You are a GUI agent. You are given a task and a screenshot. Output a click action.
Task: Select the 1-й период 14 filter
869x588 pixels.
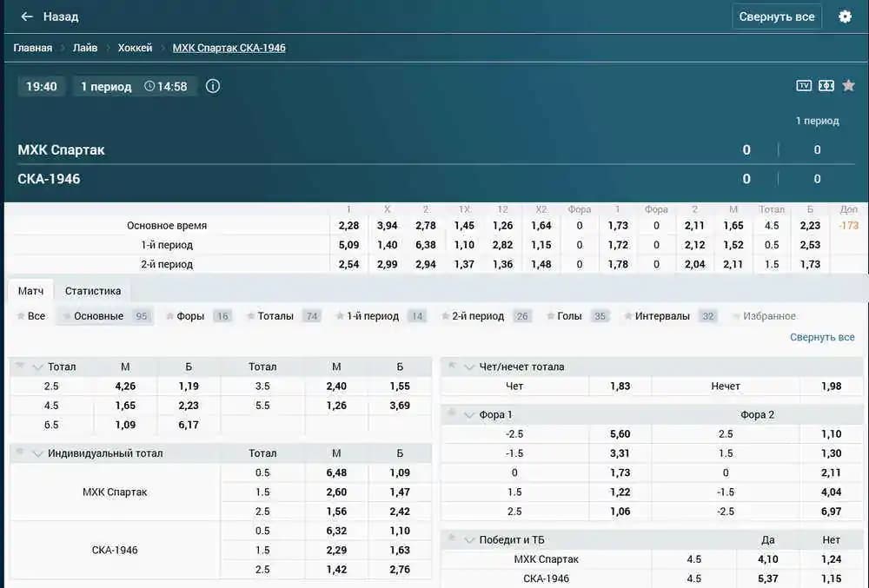point(381,316)
